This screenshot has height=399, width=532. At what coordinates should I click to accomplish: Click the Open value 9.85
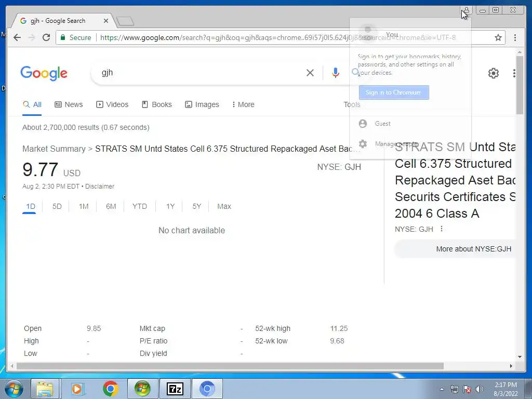coord(94,328)
